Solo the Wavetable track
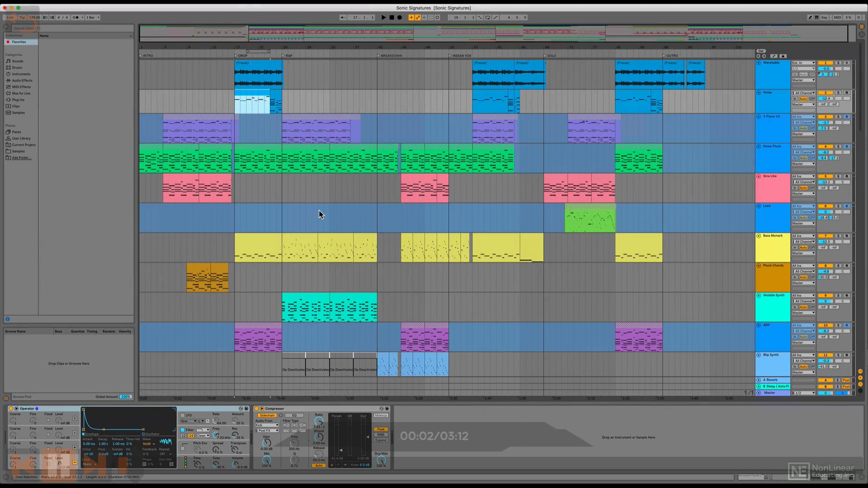This screenshot has height=488, width=868. 838,63
